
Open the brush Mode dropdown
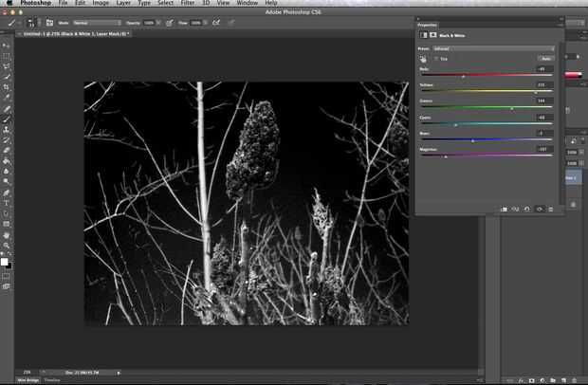(x=97, y=23)
